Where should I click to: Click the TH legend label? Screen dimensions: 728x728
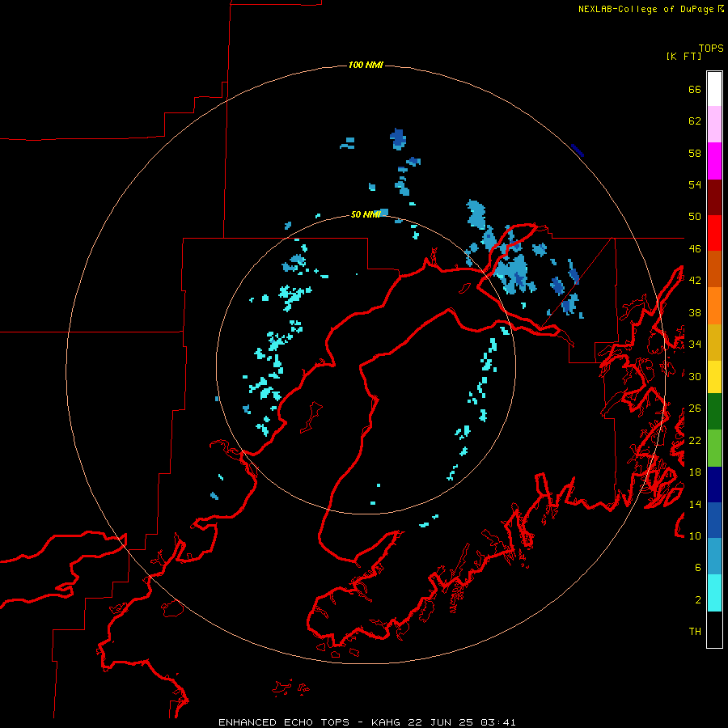coord(695,632)
